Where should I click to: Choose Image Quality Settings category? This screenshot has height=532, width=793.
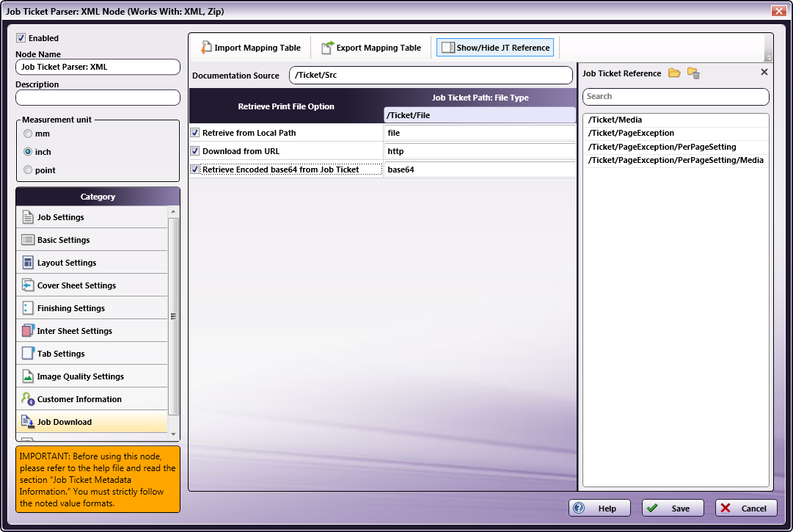coord(92,376)
